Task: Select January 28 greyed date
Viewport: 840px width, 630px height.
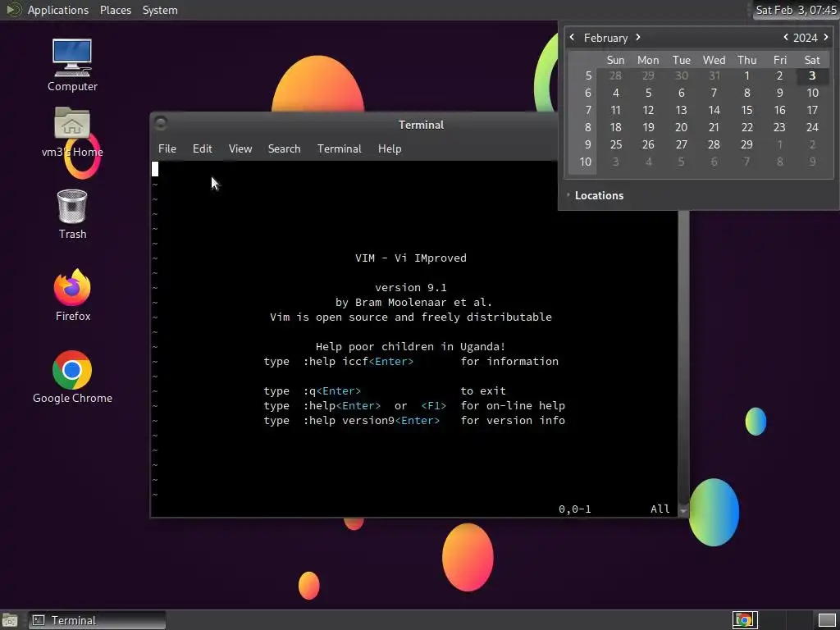Action: tap(615, 75)
